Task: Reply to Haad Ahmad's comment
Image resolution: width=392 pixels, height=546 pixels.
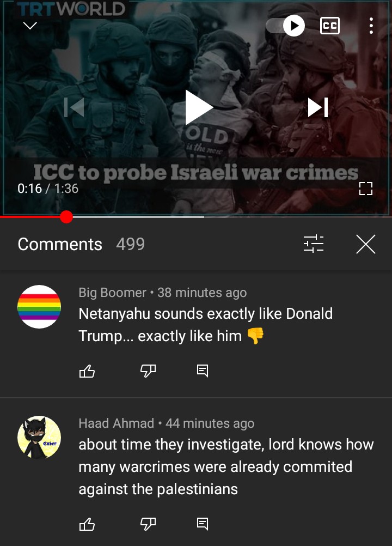Action: point(203,524)
